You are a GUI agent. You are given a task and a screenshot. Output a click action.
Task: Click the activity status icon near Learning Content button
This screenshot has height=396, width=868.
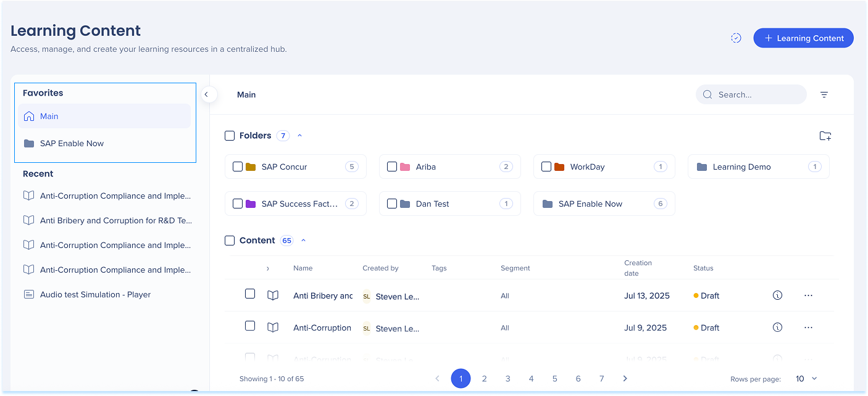(x=736, y=38)
